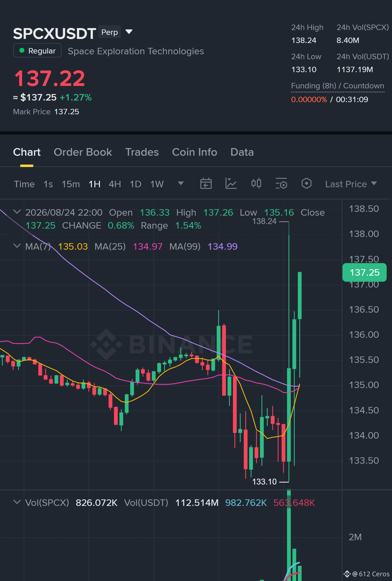This screenshot has width=392, height=581.
Task: Click the Space Exploration Technologies name
Action: [x=136, y=51]
